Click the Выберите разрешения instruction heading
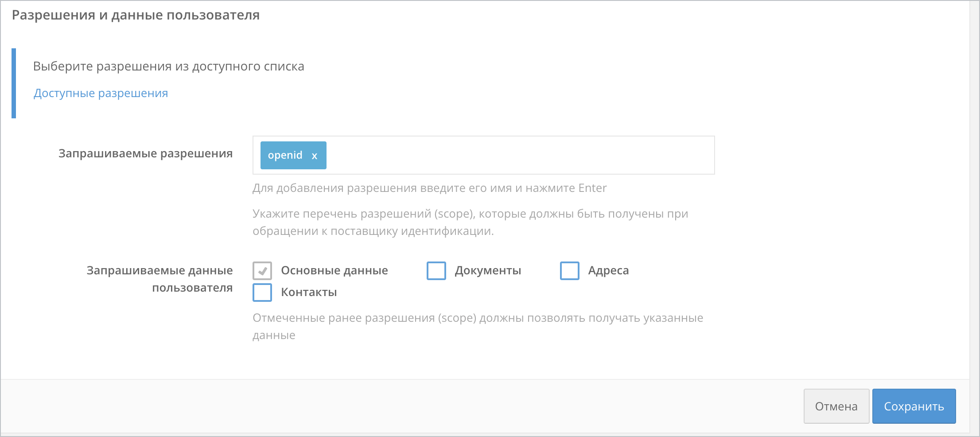 click(x=168, y=66)
